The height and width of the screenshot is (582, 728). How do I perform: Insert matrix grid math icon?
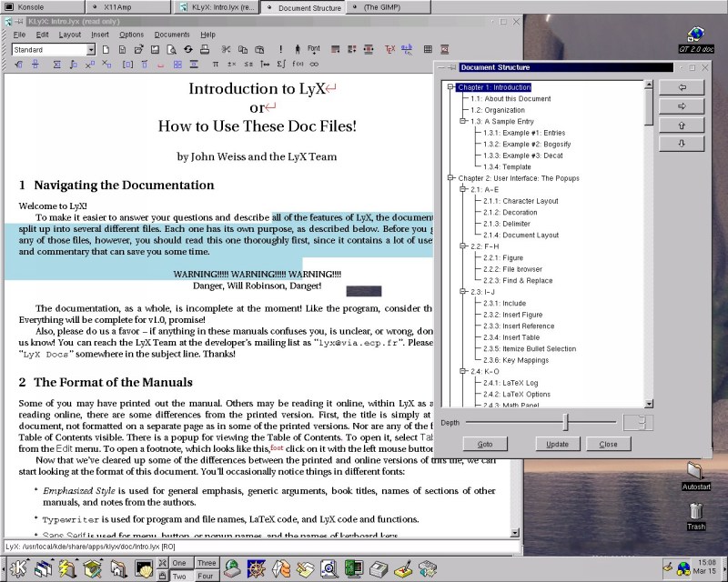tap(177, 64)
